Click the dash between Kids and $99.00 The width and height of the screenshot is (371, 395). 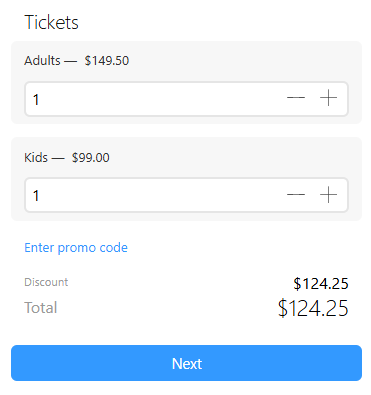coord(58,158)
